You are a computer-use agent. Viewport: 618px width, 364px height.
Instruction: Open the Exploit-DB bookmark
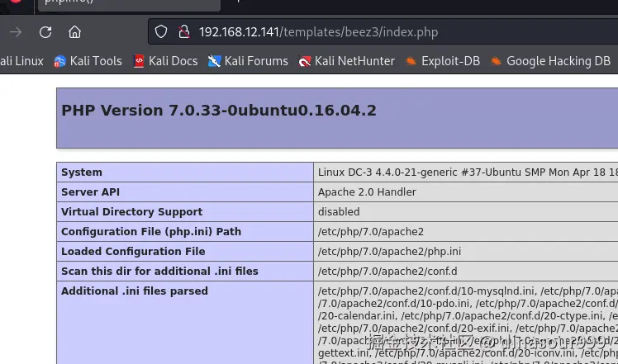[x=443, y=61]
